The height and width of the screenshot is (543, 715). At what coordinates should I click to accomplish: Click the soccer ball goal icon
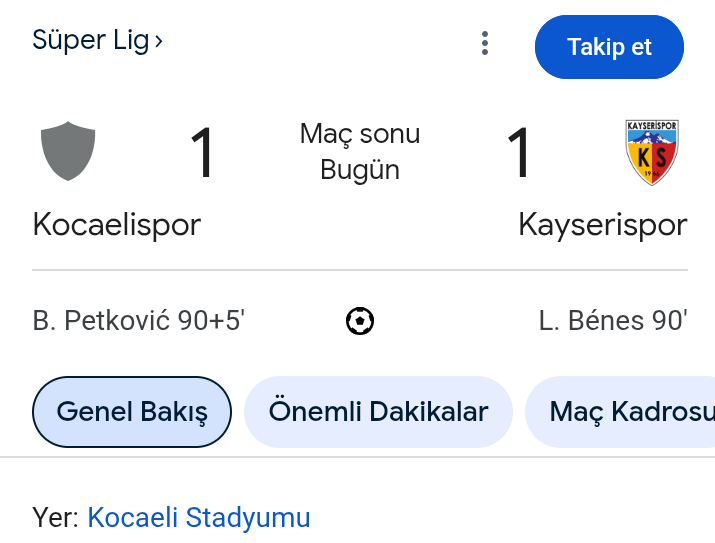pyautogui.click(x=360, y=321)
